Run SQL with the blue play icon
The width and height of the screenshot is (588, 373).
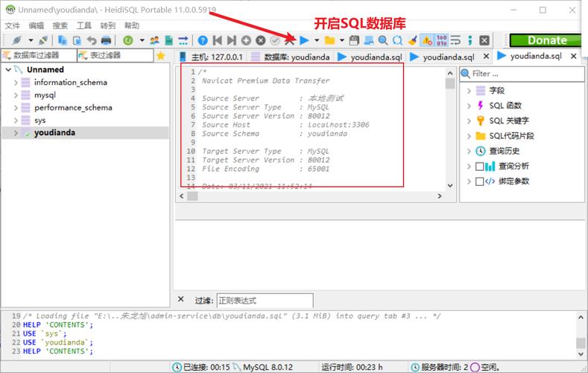click(x=305, y=40)
